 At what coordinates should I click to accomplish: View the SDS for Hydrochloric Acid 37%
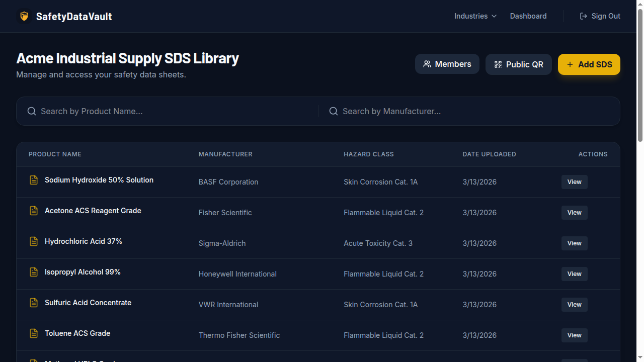(574, 243)
